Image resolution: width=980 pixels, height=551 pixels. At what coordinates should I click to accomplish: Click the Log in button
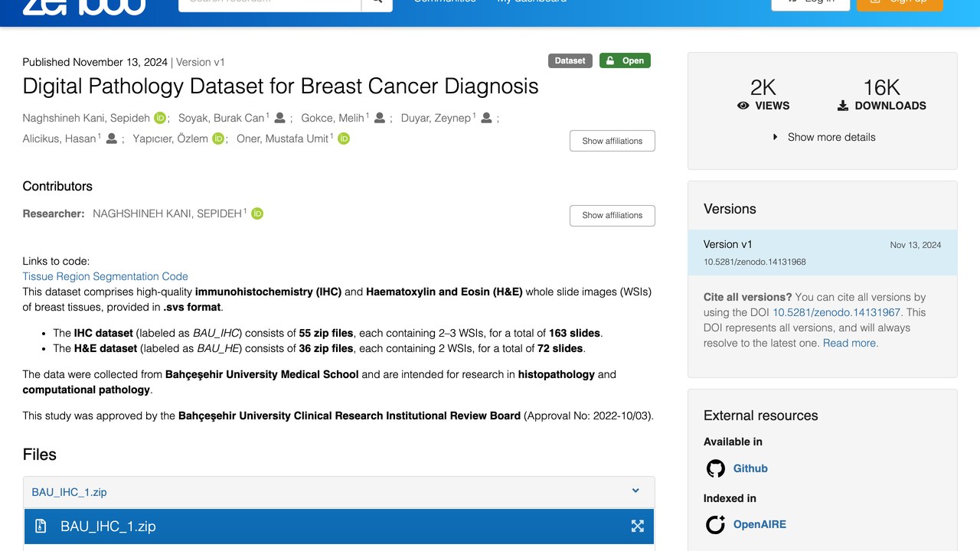tap(810, 4)
